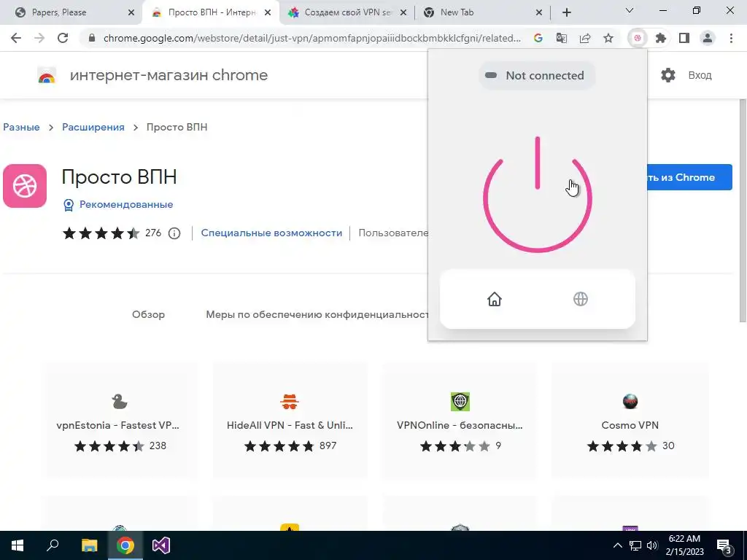Open Visual Studio from the taskbar
747x560 pixels.
[161, 545]
